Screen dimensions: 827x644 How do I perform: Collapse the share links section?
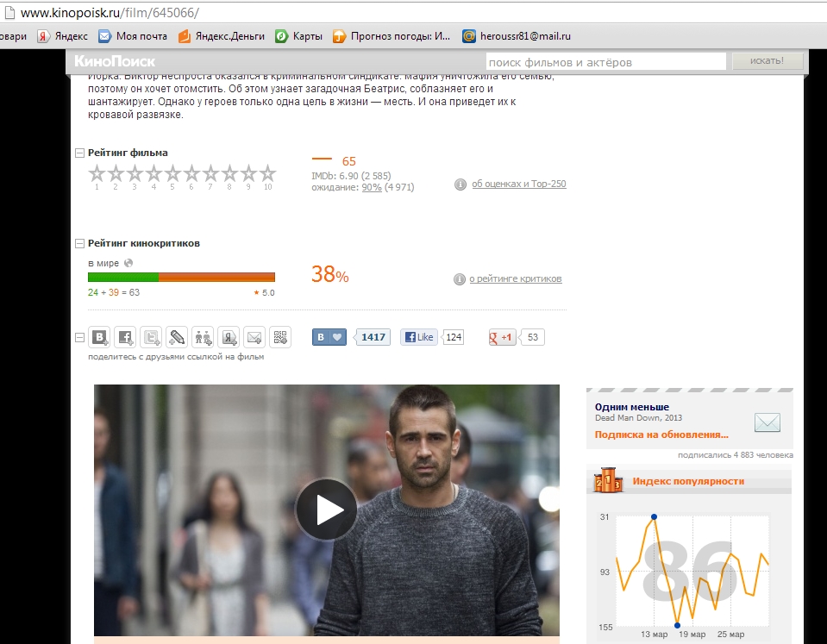click(80, 337)
